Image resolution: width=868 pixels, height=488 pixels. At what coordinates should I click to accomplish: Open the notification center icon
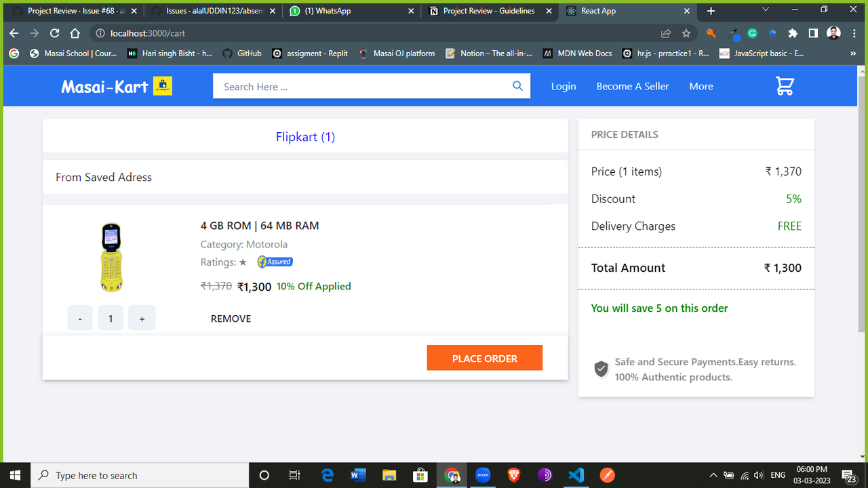[848, 475]
